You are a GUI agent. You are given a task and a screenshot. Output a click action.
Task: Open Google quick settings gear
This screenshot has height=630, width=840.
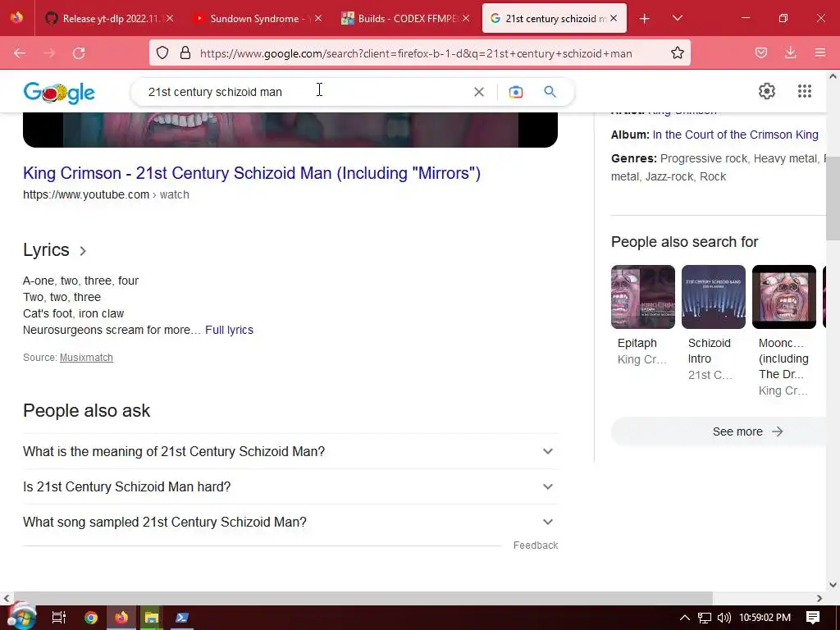point(767,91)
